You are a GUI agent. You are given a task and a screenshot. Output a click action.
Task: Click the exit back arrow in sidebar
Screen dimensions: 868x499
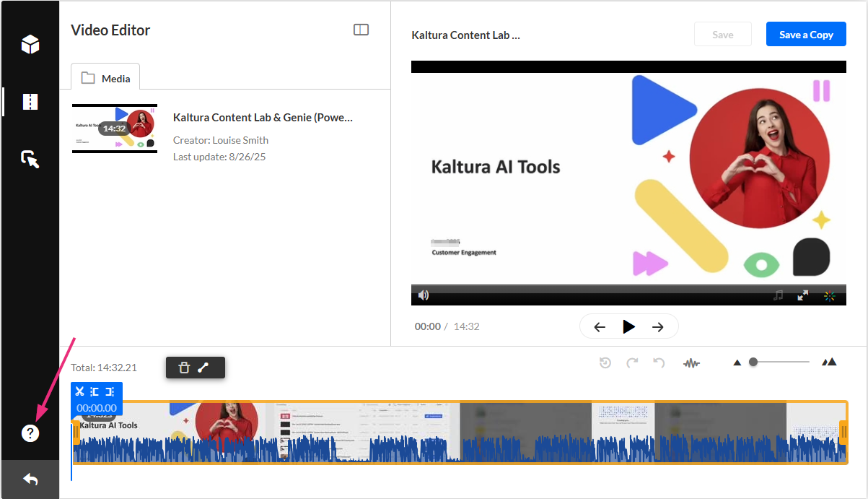[30, 480]
